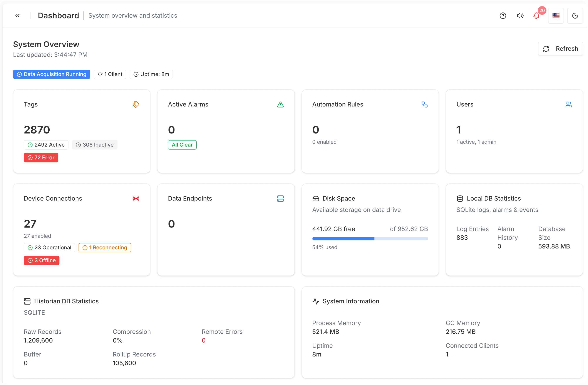Viewport: 588px width, 385px height.
Task: Click the orange Tags card icon
Action: tap(136, 104)
